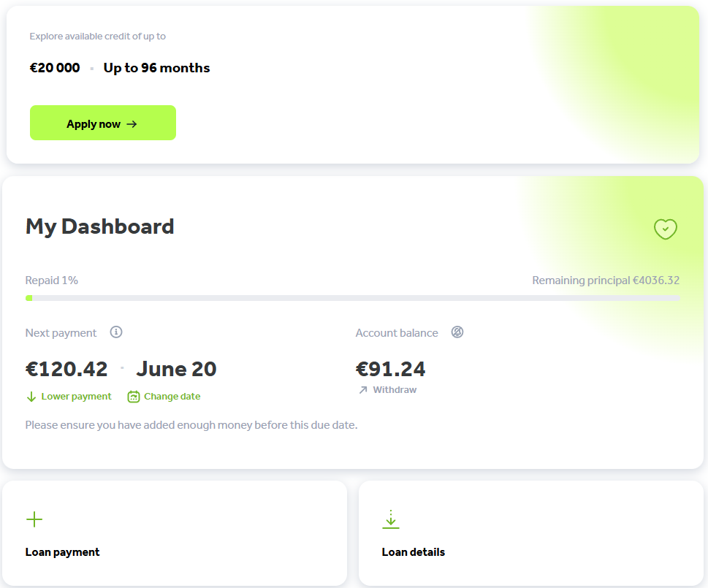708x588 pixels.
Task: Click the down arrow icon beside Lower payment
Action: [x=31, y=397]
